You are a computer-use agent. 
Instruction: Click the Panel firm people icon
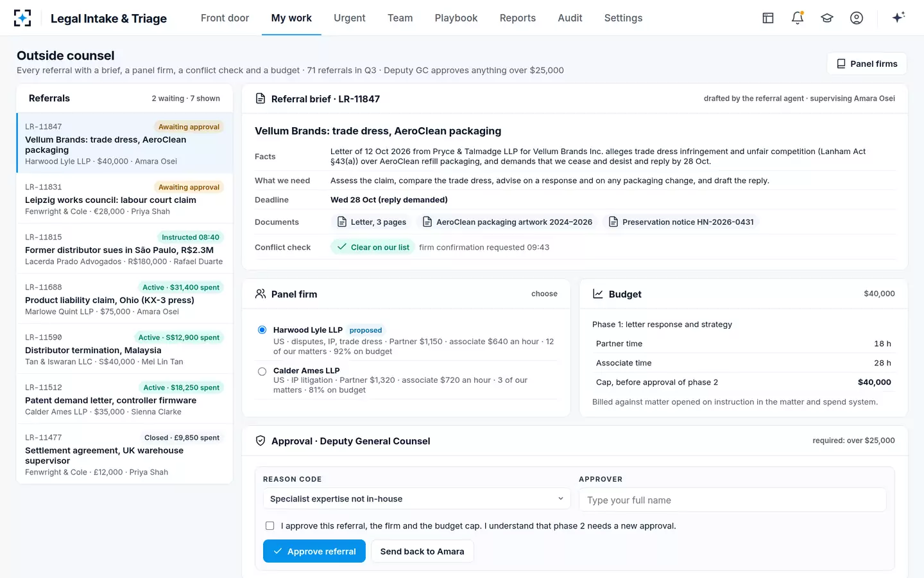[x=261, y=294]
